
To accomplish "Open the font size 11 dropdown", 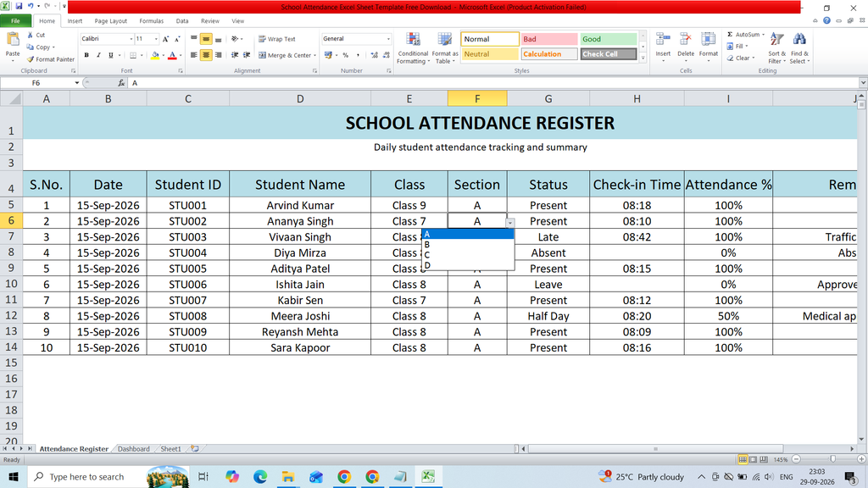I will [x=156, y=39].
